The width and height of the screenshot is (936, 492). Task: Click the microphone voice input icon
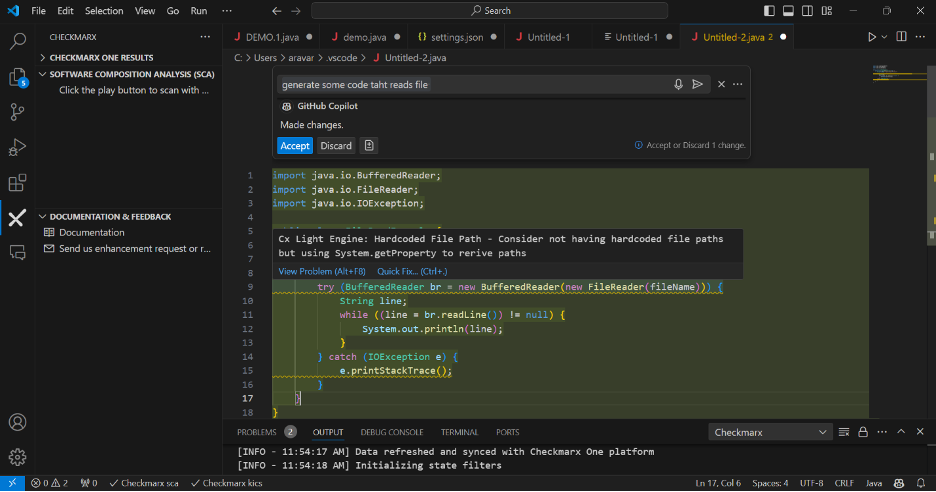[x=679, y=85]
